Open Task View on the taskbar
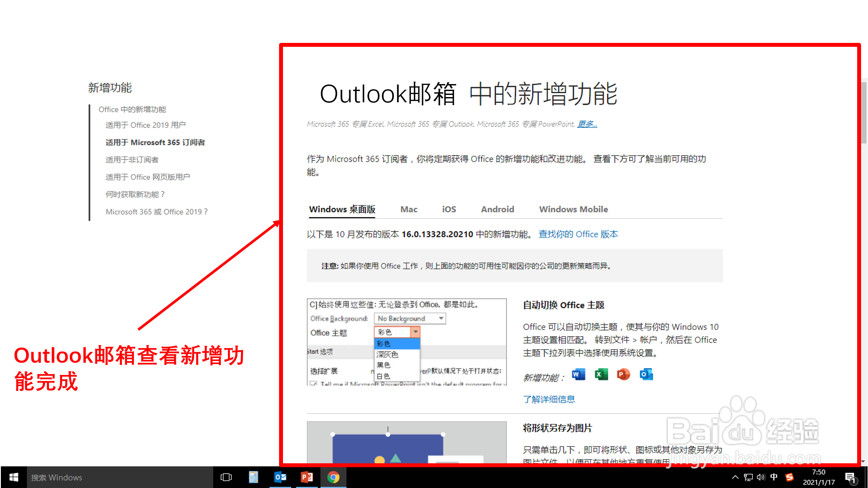868x488 pixels. 226,477
